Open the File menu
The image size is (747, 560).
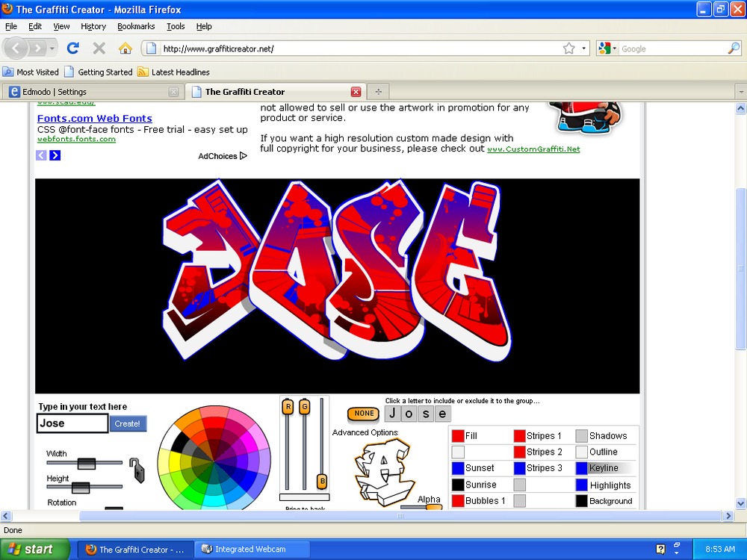point(11,26)
